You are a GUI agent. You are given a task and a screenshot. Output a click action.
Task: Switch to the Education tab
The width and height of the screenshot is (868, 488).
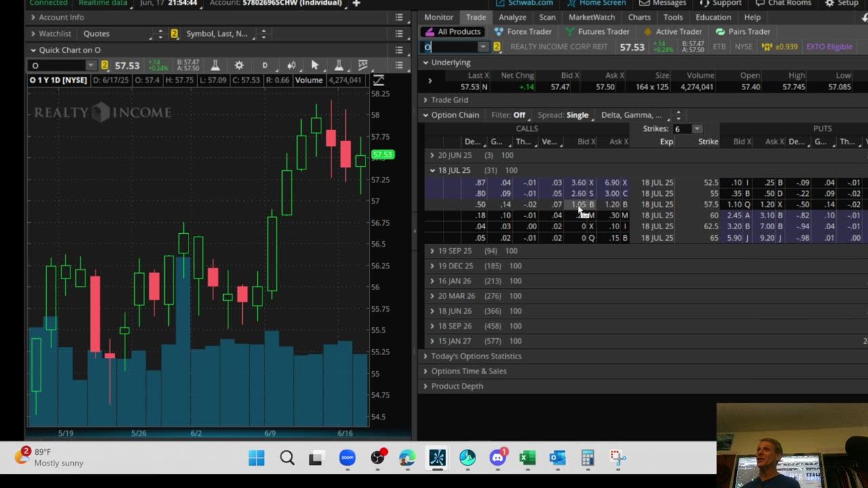coord(713,17)
